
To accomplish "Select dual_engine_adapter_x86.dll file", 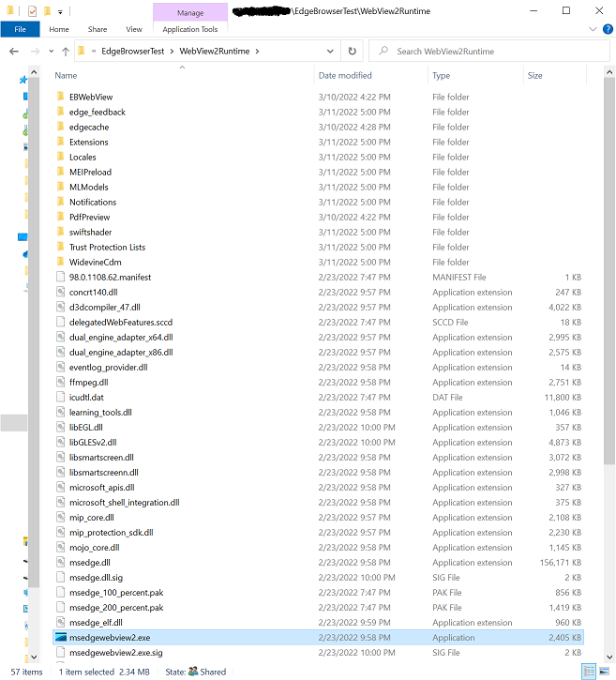I will click(121, 352).
